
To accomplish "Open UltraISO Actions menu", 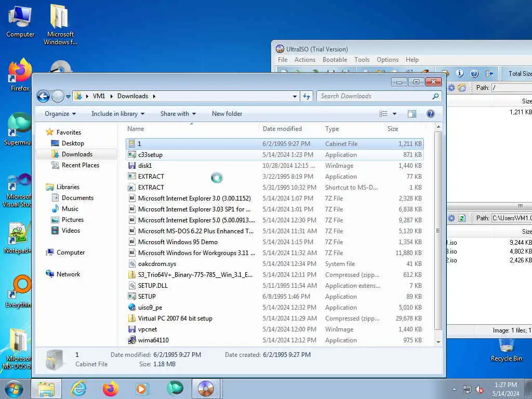I will click(304, 60).
